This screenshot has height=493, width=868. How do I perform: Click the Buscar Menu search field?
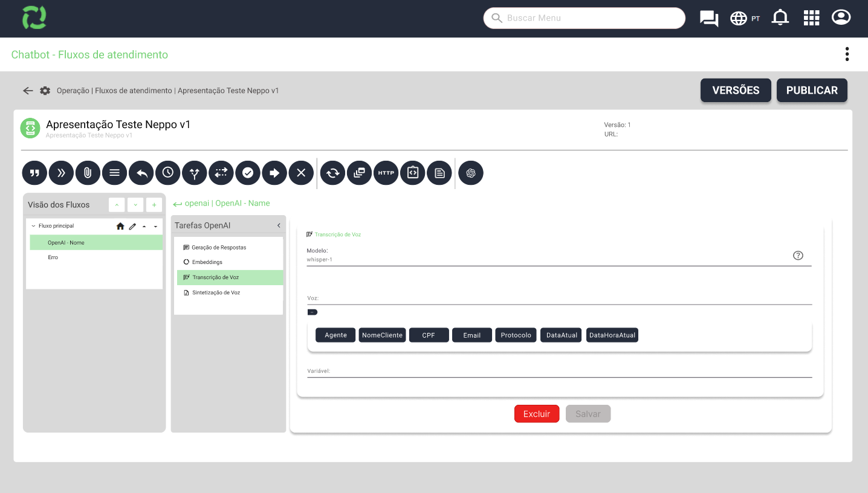coord(585,18)
